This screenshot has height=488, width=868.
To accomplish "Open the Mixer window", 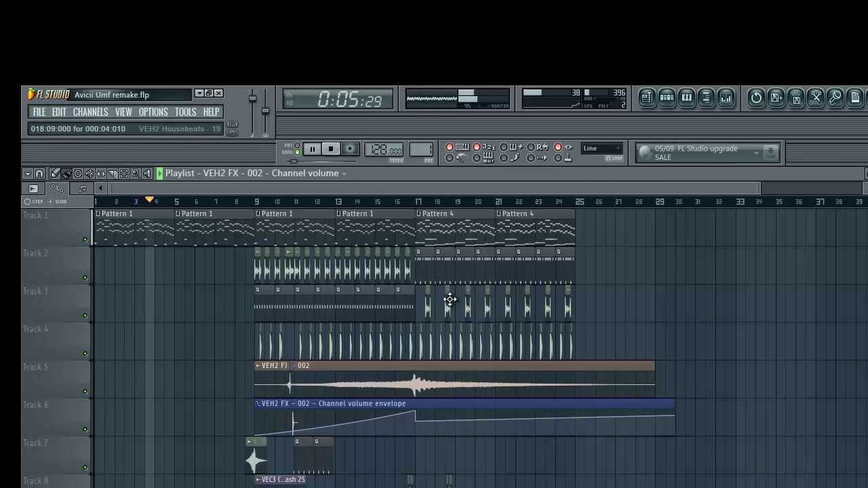I will 726,98.
